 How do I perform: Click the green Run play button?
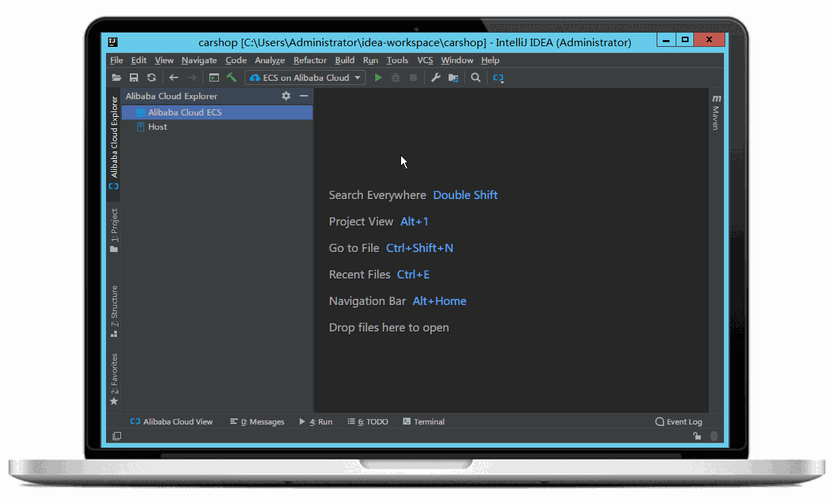[x=379, y=77]
